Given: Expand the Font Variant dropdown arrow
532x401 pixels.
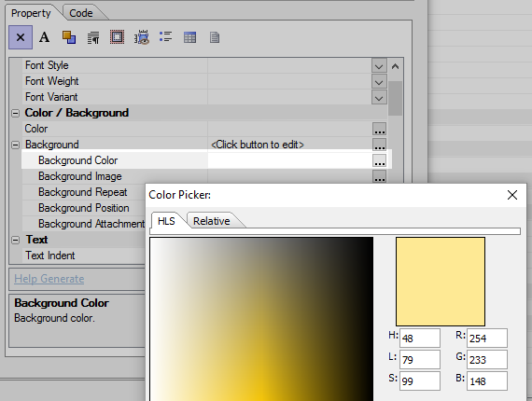Looking at the screenshot, I should (379, 98).
